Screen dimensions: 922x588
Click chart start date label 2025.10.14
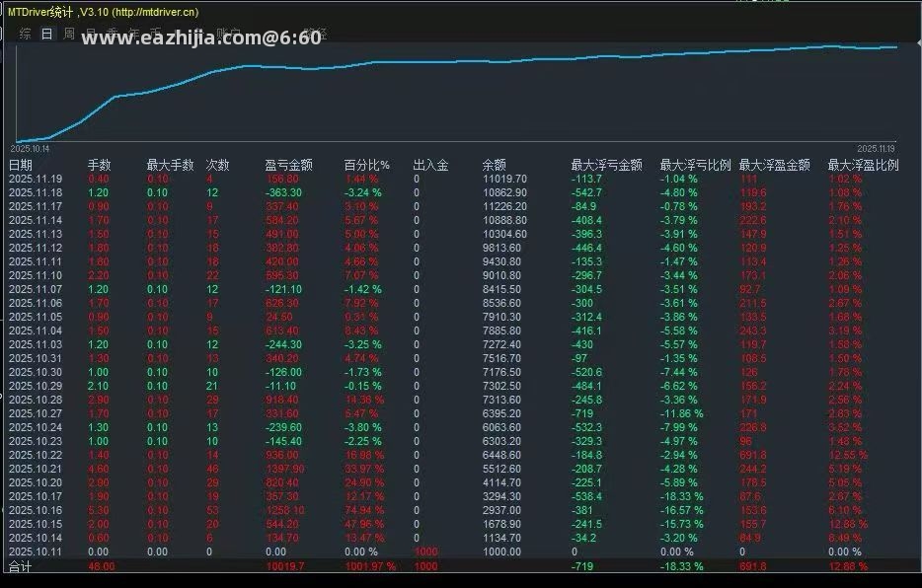pyautogui.click(x=30, y=149)
